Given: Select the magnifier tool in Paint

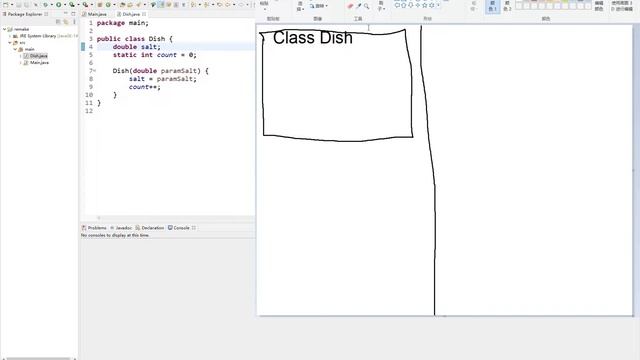Looking at the screenshot, I should (367, 6).
